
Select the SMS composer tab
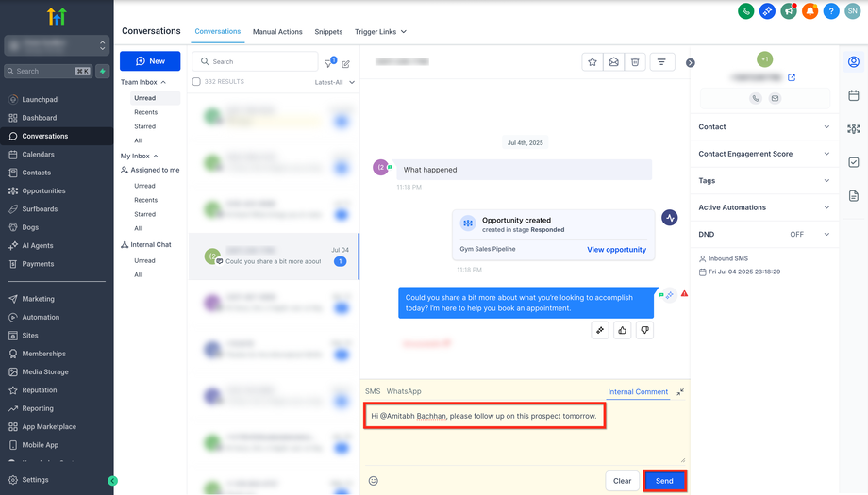(x=373, y=391)
